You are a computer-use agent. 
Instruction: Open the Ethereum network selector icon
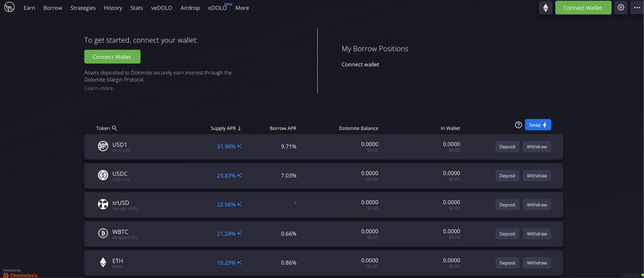(x=545, y=8)
